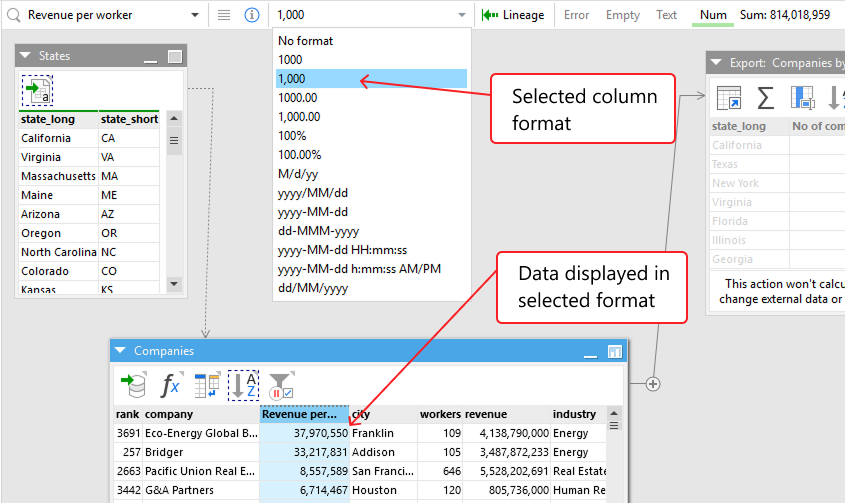
Task: Click the paused filter icon
Action: (281, 385)
